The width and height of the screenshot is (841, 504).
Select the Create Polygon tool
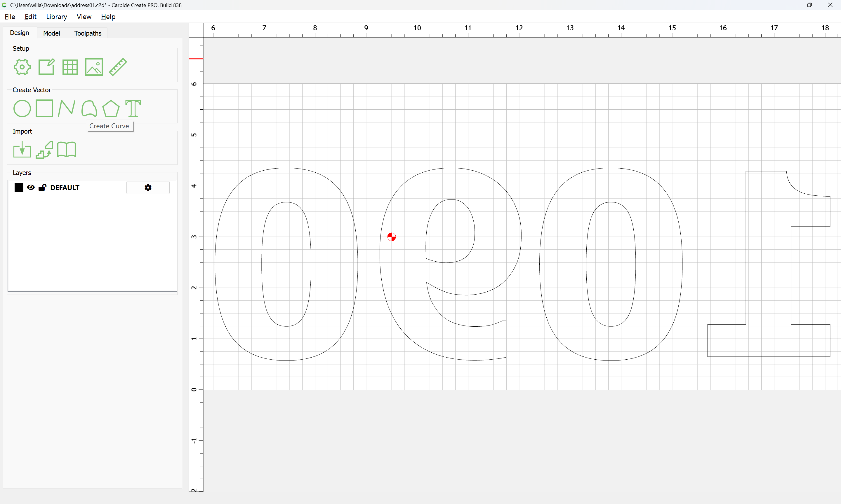111,109
